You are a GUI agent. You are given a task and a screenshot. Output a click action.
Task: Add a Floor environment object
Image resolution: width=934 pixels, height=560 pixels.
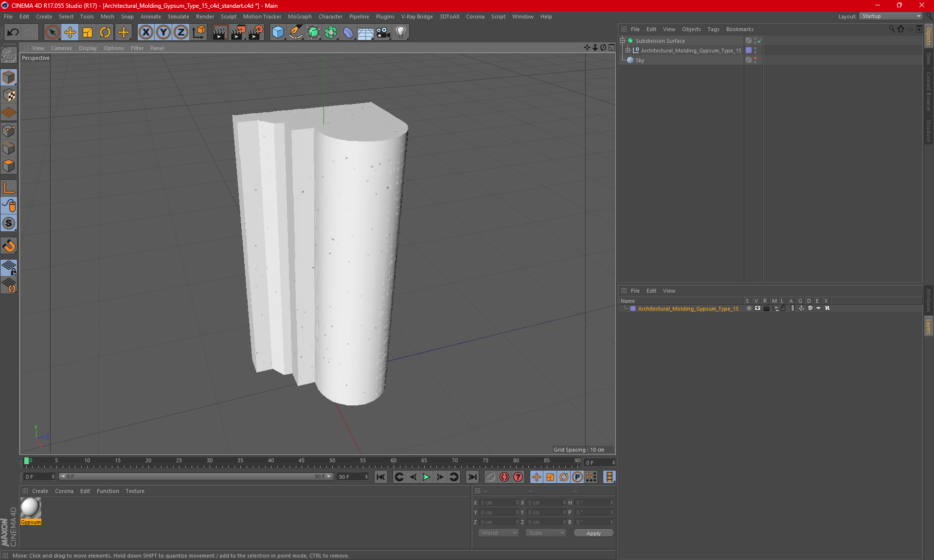(365, 33)
